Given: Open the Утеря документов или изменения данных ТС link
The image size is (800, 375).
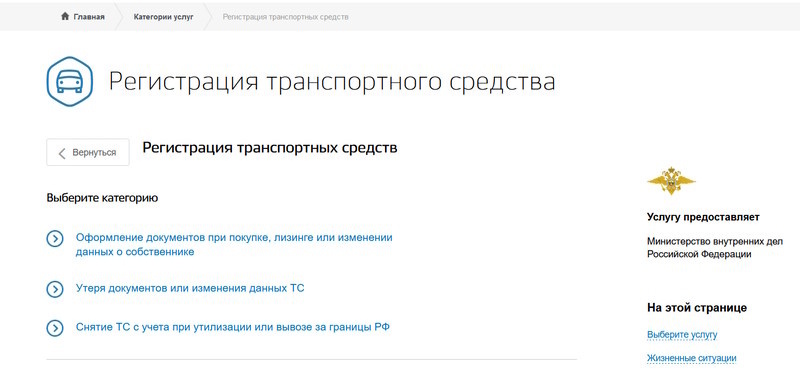Looking at the screenshot, I should pyautogui.click(x=190, y=288).
